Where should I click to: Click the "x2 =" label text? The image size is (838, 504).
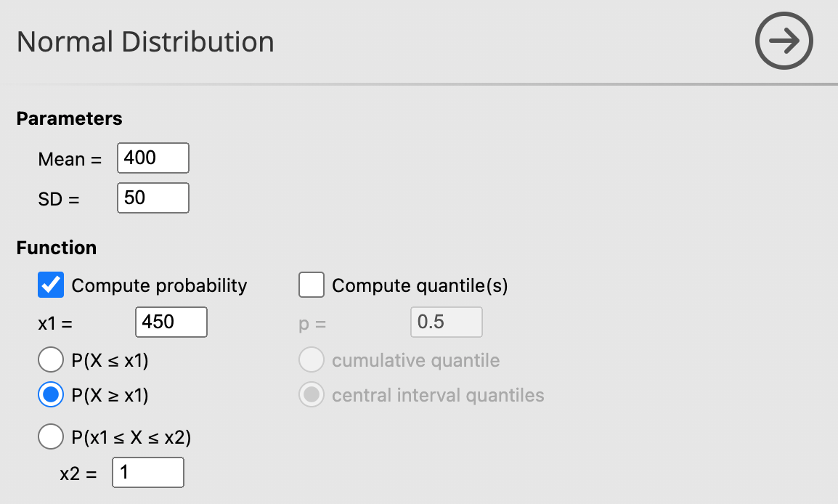click(x=78, y=474)
